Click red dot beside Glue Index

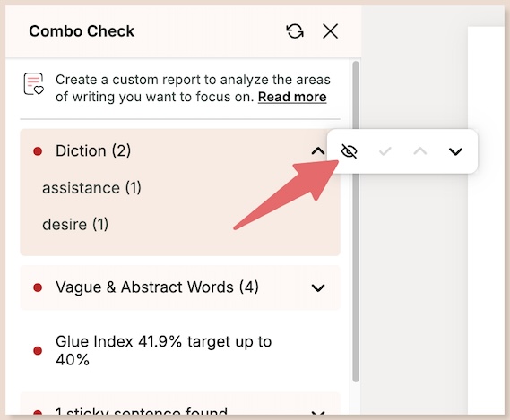pyautogui.click(x=38, y=350)
